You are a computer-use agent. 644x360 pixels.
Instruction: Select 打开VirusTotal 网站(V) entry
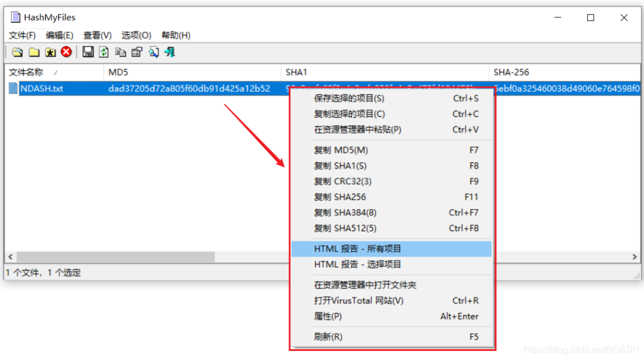391,301
